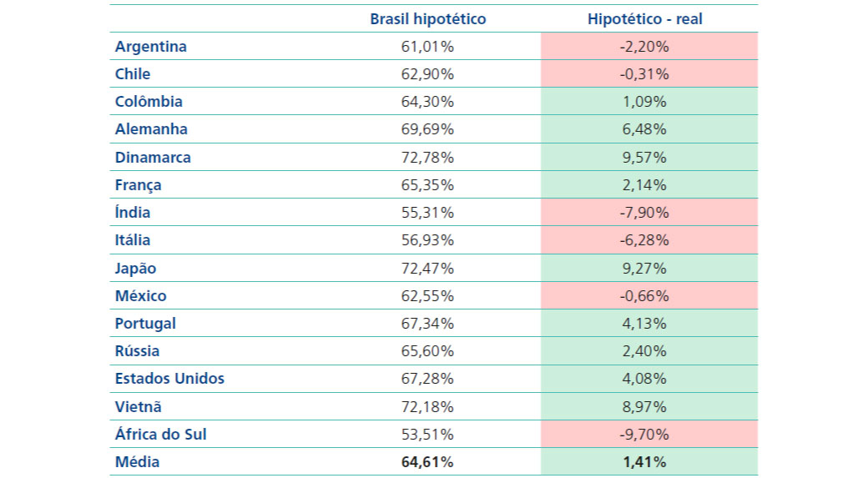Select the Argentina row label
Screen dimensions: 868x478
[151, 47]
